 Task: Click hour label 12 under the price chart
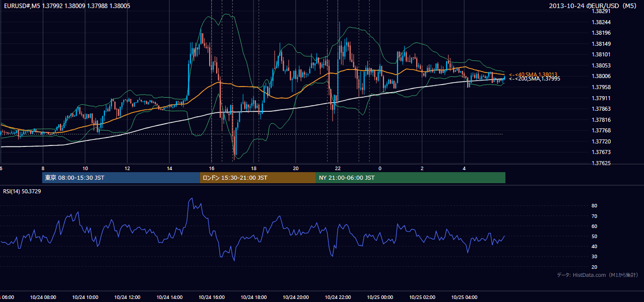coord(127,168)
